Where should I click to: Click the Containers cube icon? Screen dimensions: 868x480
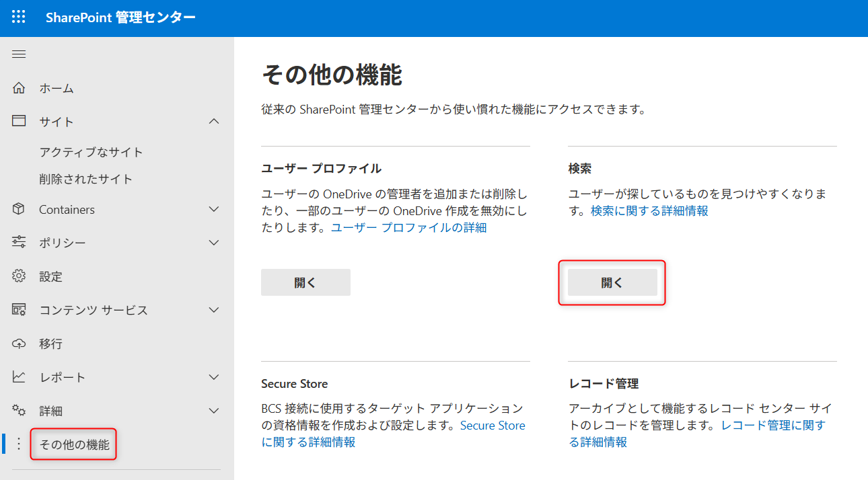pos(19,209)
